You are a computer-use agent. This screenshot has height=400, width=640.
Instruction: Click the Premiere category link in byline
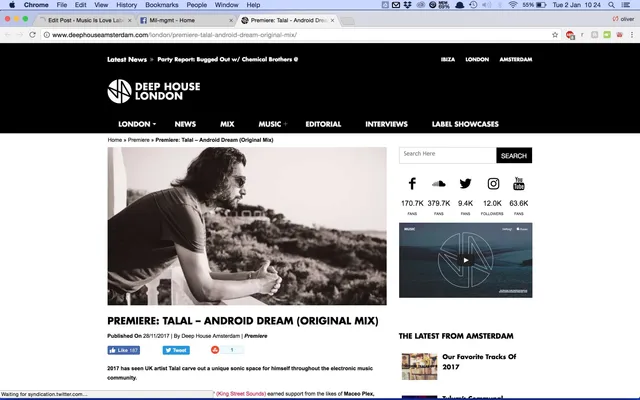pos(256,336)
